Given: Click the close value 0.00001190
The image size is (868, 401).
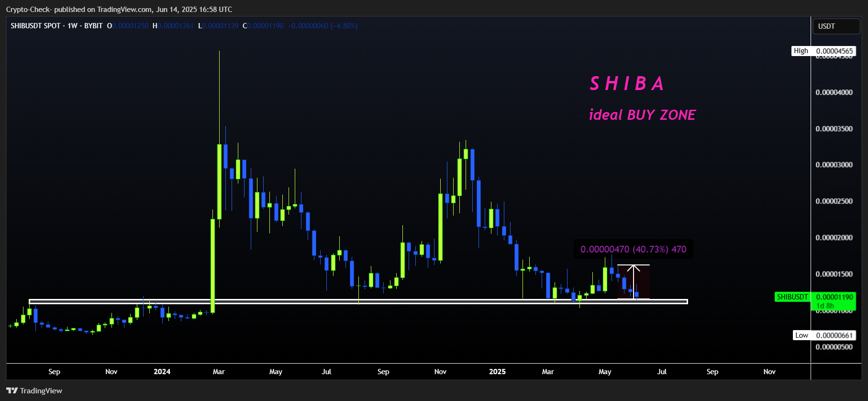Looking at the screenshot, I should (266, 26).
